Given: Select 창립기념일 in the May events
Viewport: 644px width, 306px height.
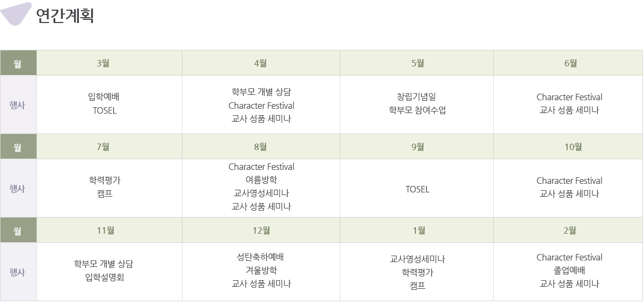Looking at the screenshot, I should click(417, 98).
